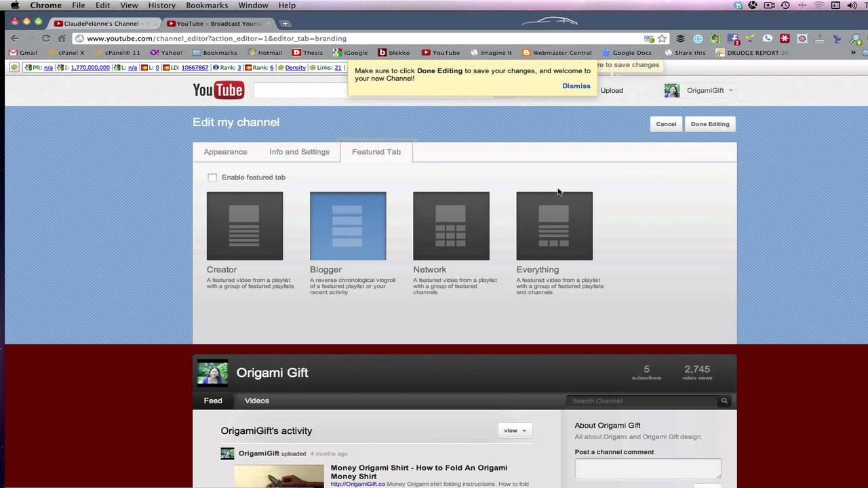Click the Done Editing button
The image size is (868, 488).
coord(710,124)
